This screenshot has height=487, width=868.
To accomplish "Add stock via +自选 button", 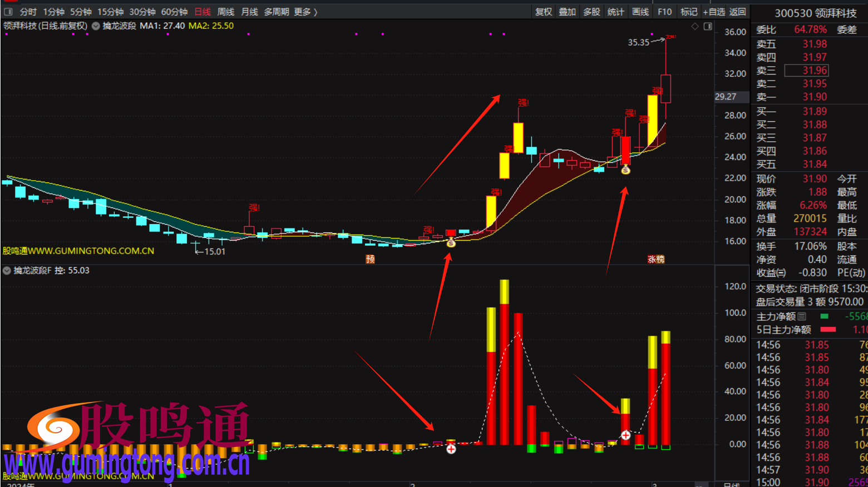I will click(714, 12).
